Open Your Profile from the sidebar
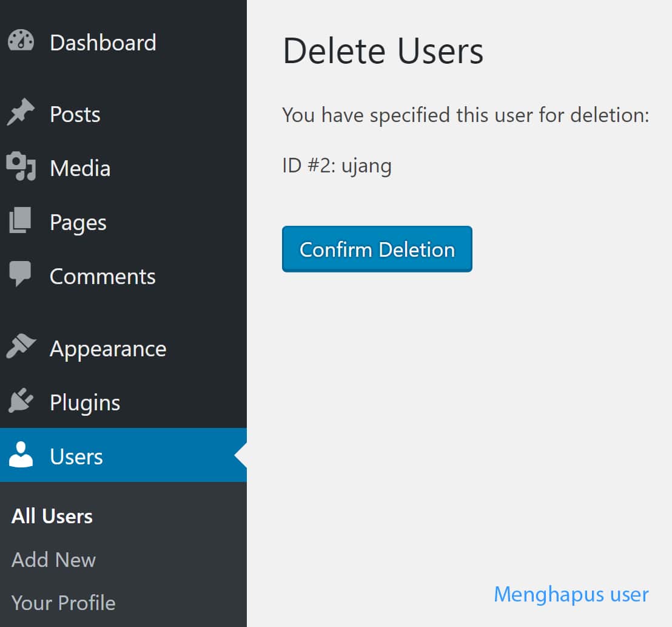This screenshot has width=672, height=627. tap(63, 603)
